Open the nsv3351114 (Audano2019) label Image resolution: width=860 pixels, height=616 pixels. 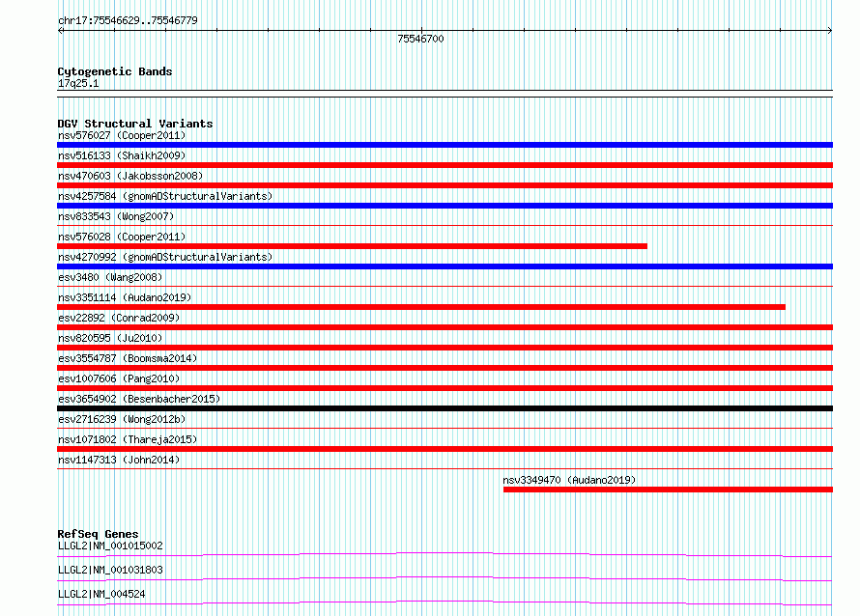125,297
